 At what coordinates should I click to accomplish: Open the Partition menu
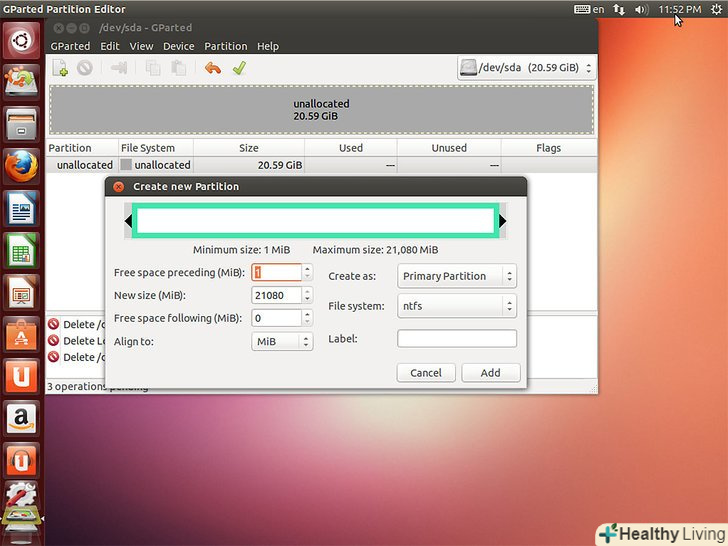pos(226,46)
